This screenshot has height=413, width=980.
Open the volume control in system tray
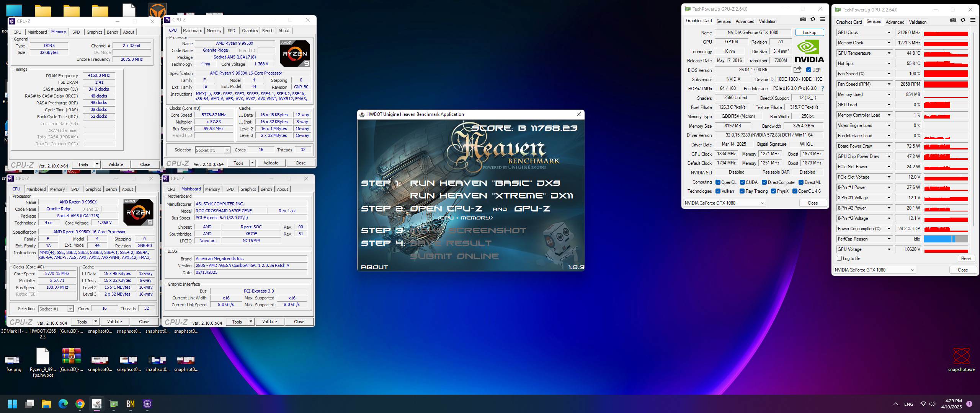(932, 404)
